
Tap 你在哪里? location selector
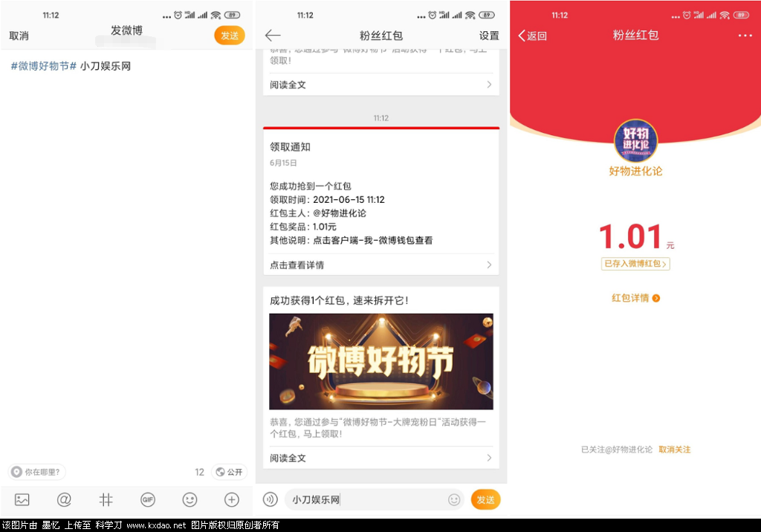(37, 472)
